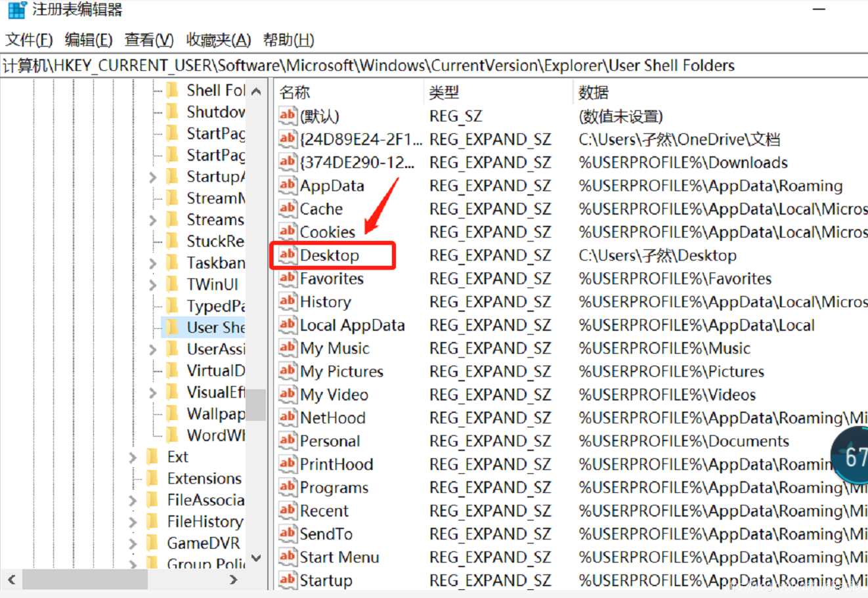Select the VirtualDesktops tree key
Viewport: 868px width, 598px height.
215,370
